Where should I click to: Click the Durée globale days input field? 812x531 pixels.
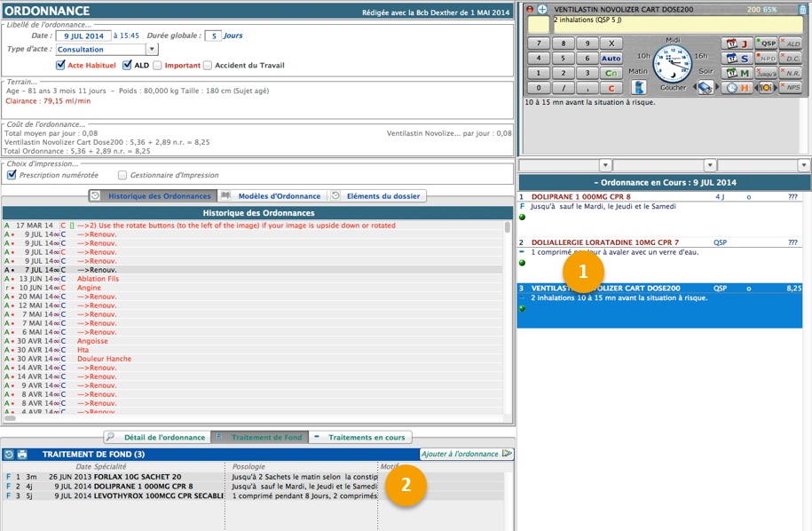213,36
